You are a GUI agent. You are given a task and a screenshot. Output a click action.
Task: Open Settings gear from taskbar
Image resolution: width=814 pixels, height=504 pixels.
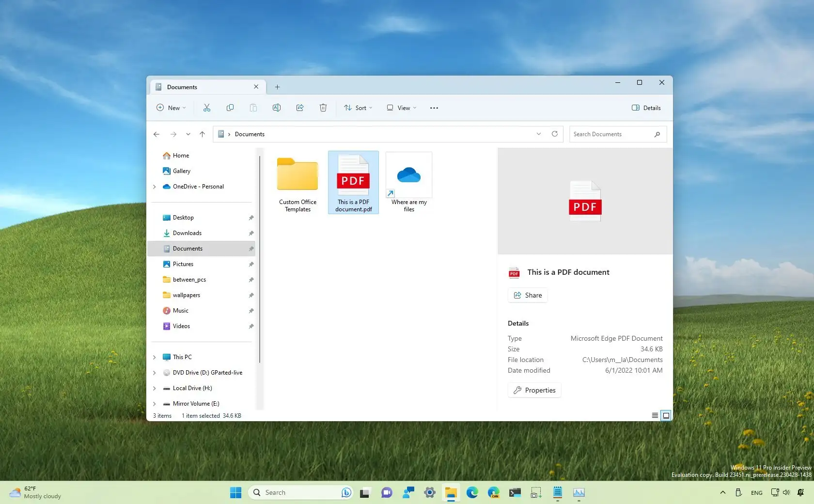click(x=429, y=492)
